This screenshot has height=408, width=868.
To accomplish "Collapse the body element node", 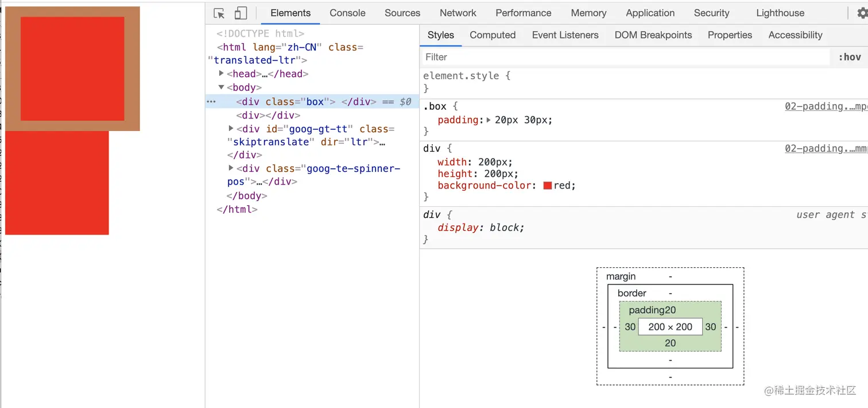I will coord(222,87).
